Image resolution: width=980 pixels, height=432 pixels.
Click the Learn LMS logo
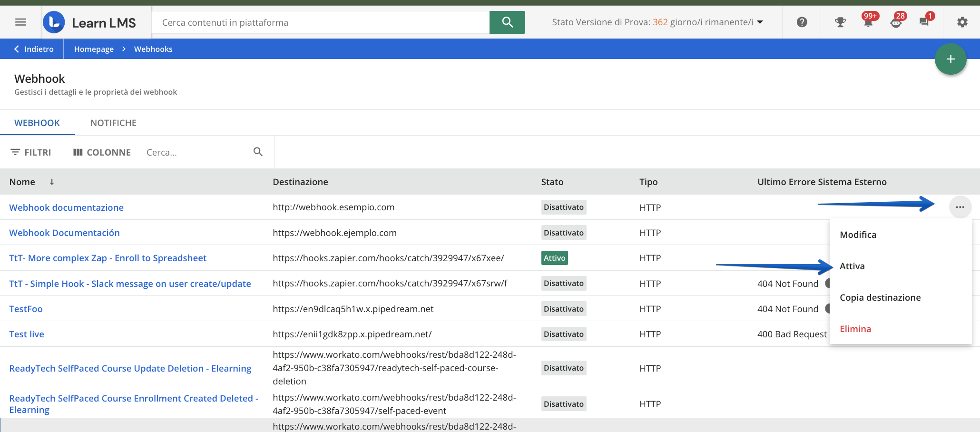[x=89, y=22]
